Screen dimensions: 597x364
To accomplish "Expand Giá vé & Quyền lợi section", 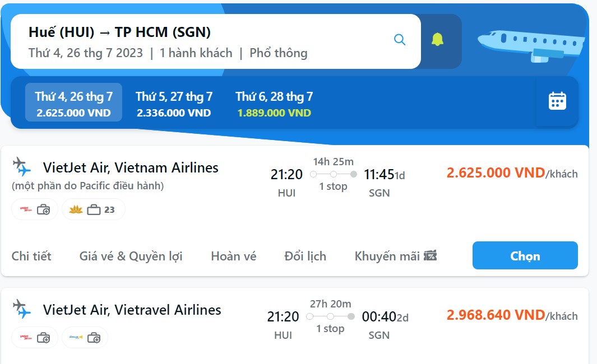I will point(131,256).
